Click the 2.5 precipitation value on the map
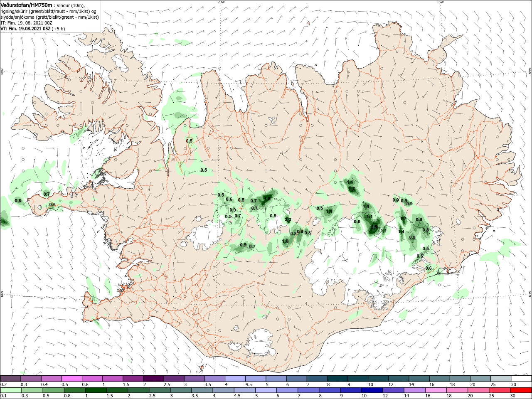This screenshot has width=532, height=399. (374, 227)
